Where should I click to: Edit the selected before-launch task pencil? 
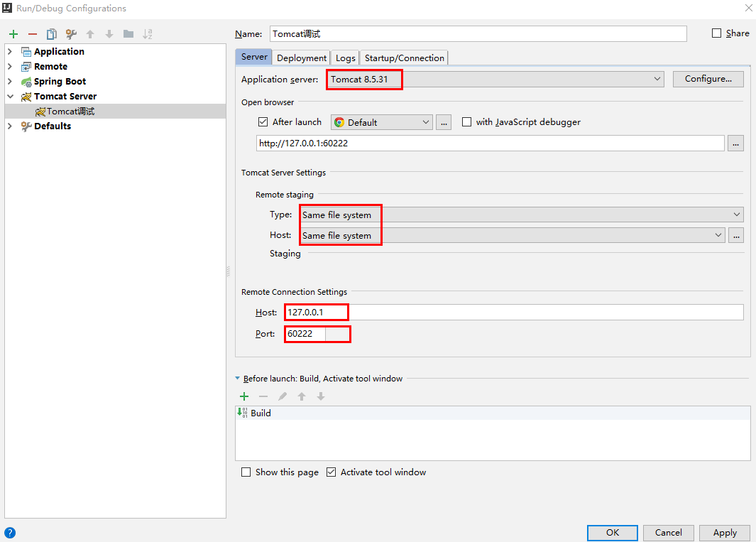coord(283,396)
